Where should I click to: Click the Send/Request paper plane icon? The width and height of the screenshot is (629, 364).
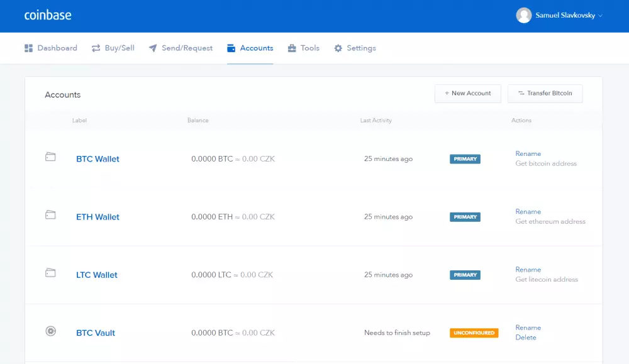click(x=152, y=48)
